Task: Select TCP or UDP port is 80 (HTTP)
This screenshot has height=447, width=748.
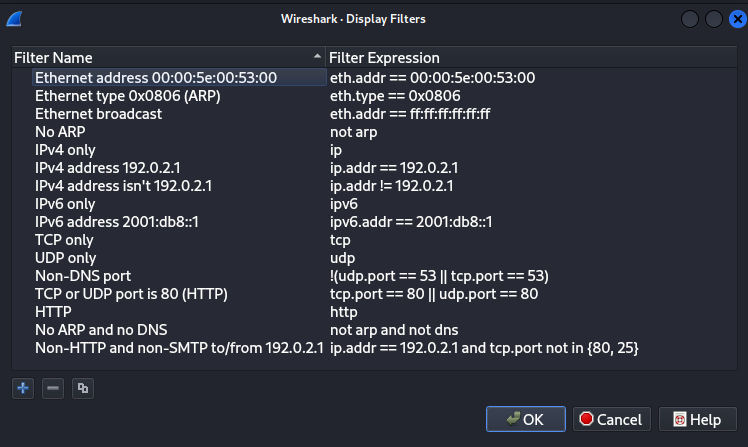Action: (x=131, y=294)
